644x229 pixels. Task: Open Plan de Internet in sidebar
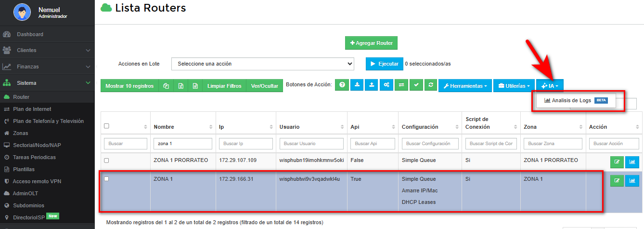[32, 109]
